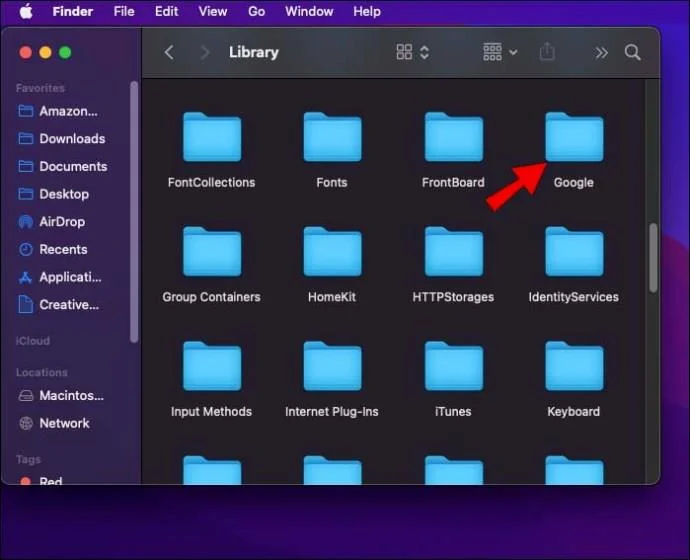The height and width of the screenshot is (560, 690).
Task: Open the group-by dropdown in toolbar
Action: tap(500, 52)
